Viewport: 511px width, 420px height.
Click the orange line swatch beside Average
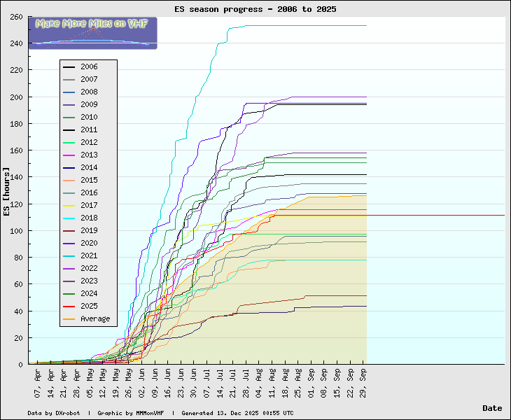pos(69,319)
